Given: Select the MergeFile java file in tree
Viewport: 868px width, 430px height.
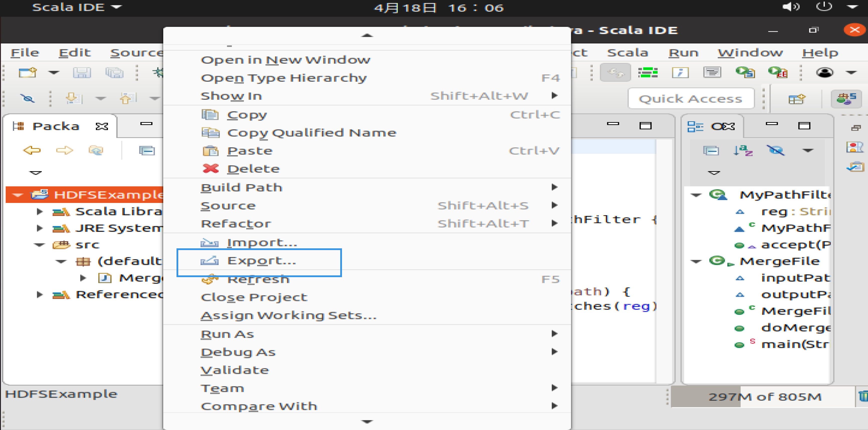Looking at the screenshot, I should [x=141, y=278].
